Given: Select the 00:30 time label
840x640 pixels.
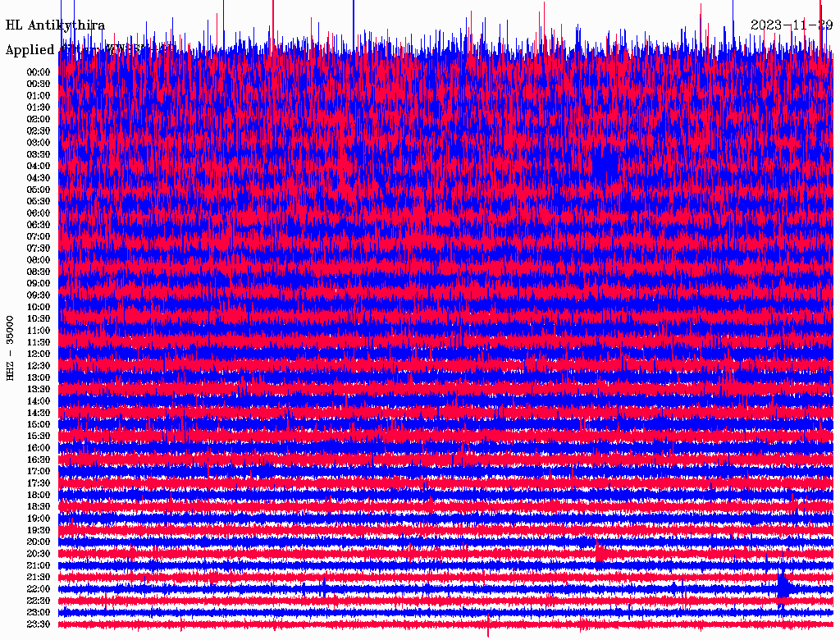Looking at the screenshot, I should pyautogui.click(x=39, y=85).
